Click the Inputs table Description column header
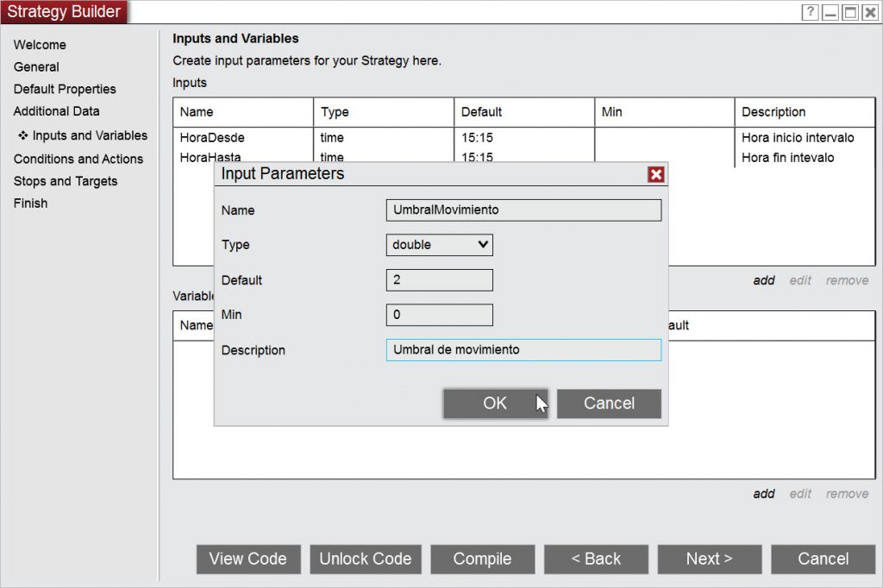This screenshot has height=588, width=883. 805,112
